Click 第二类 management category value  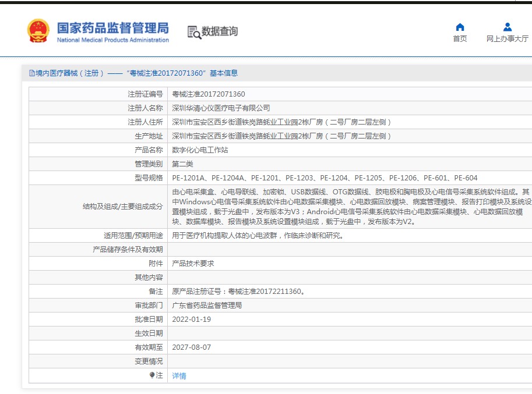[182, 164]
